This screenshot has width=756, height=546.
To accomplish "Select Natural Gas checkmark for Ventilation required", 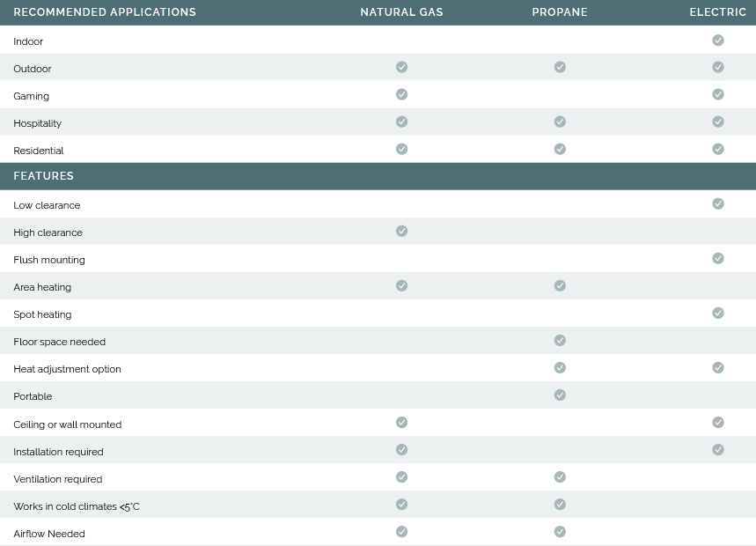I will tap(401, 477).
